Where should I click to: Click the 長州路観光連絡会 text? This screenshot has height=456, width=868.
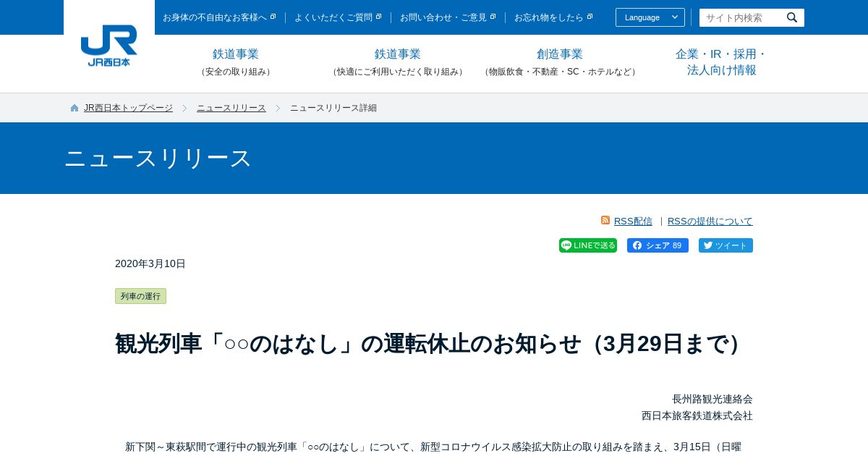[x=712, y=399]
